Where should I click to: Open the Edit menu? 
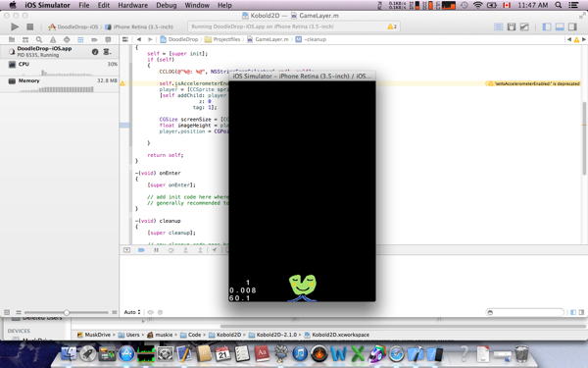coord(104,5)
